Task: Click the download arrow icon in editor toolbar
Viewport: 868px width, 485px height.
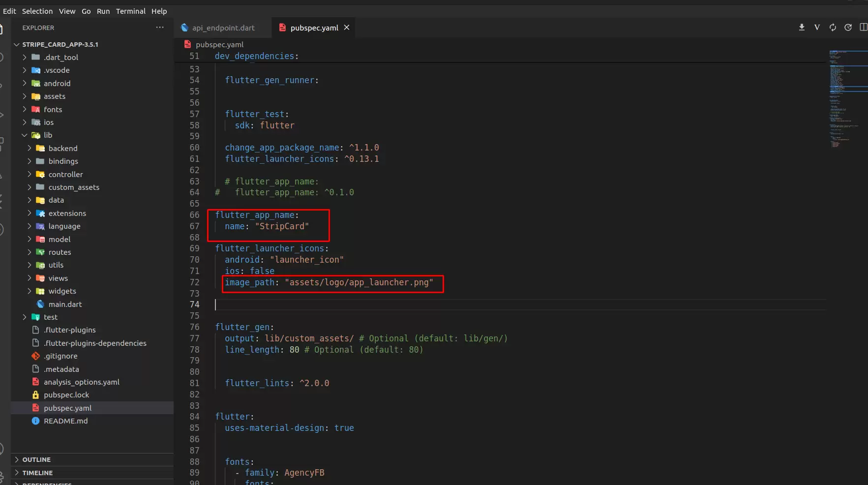Action: click(x=802, y=27)
